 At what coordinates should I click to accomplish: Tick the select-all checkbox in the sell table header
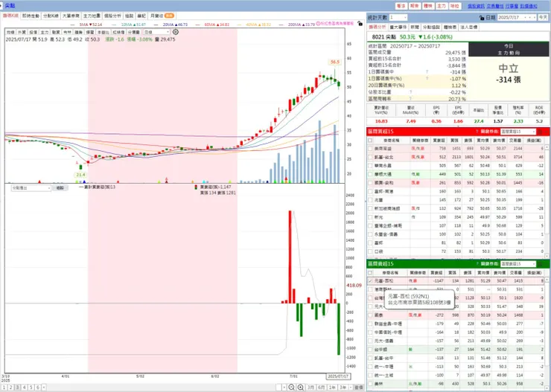pyautogui.click(x=370, y=272)
